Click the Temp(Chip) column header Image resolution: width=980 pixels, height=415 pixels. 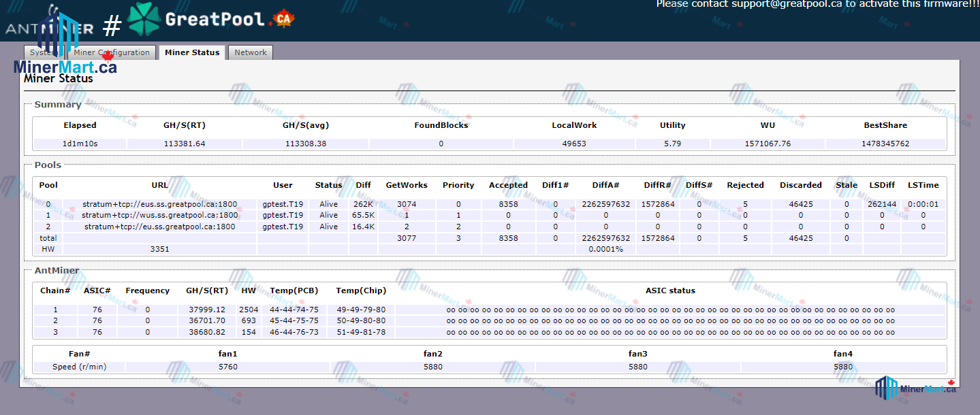(361, 290)
